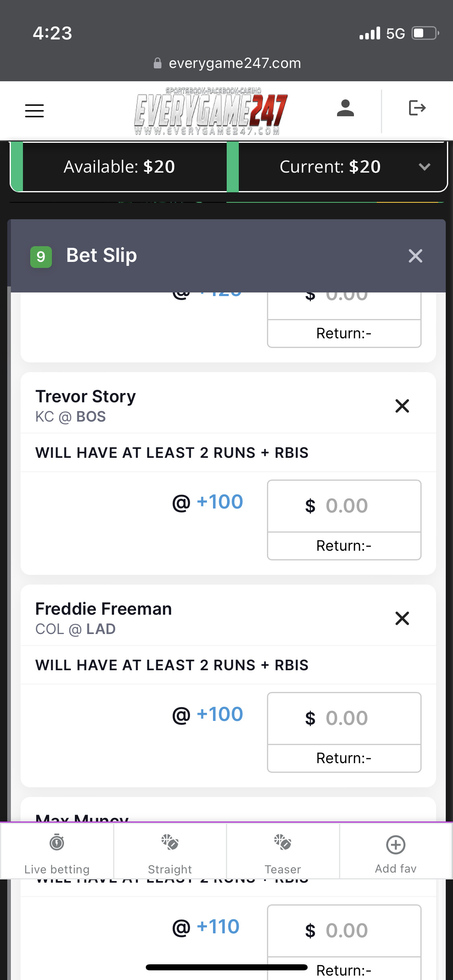Screen dimensions: 453x980
Task: Tap the +100 odds for Trevor Story
Action: tap(219, 502)
